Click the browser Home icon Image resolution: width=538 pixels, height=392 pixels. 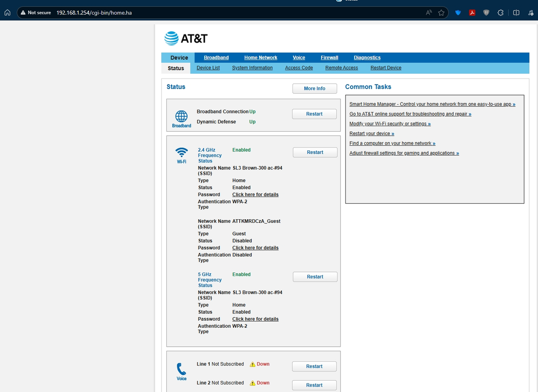pyautogui.click(x=7, y=13)
